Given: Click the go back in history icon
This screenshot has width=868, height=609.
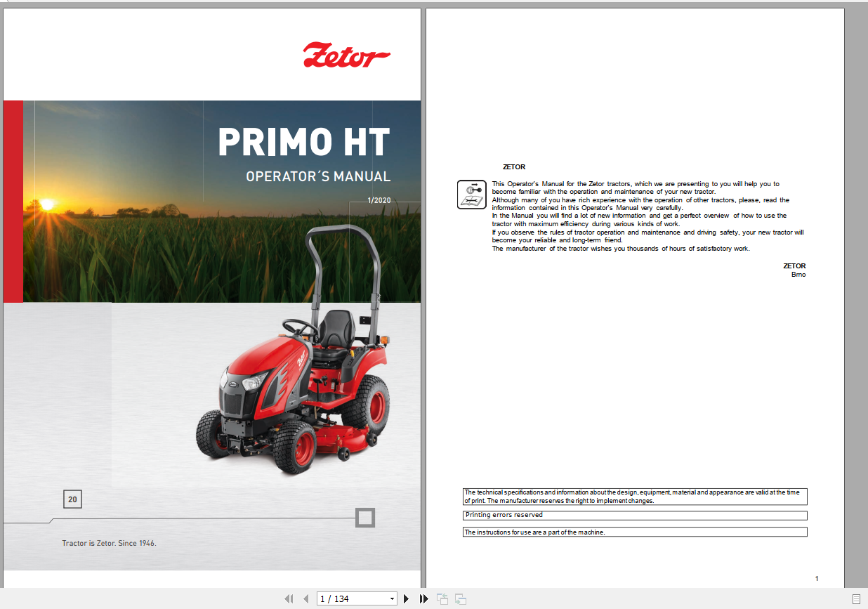Looking at the screenshot, I should coord(442,598).
